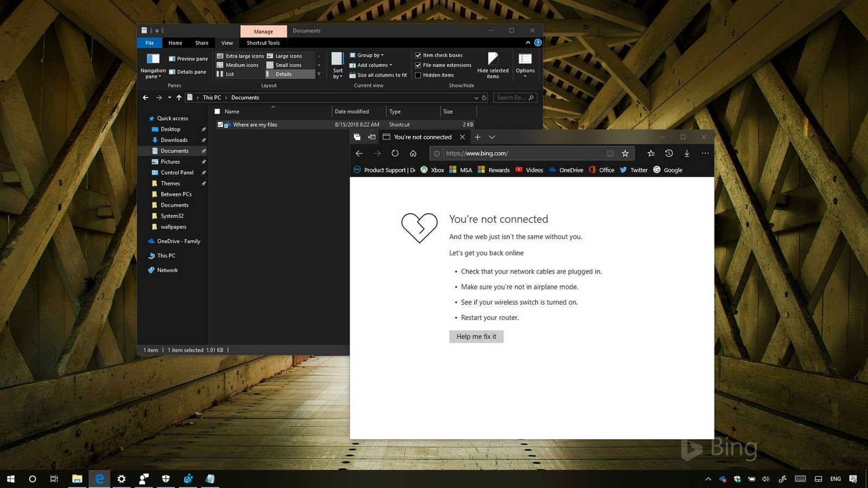Open Edge History icon

(669, 153)
